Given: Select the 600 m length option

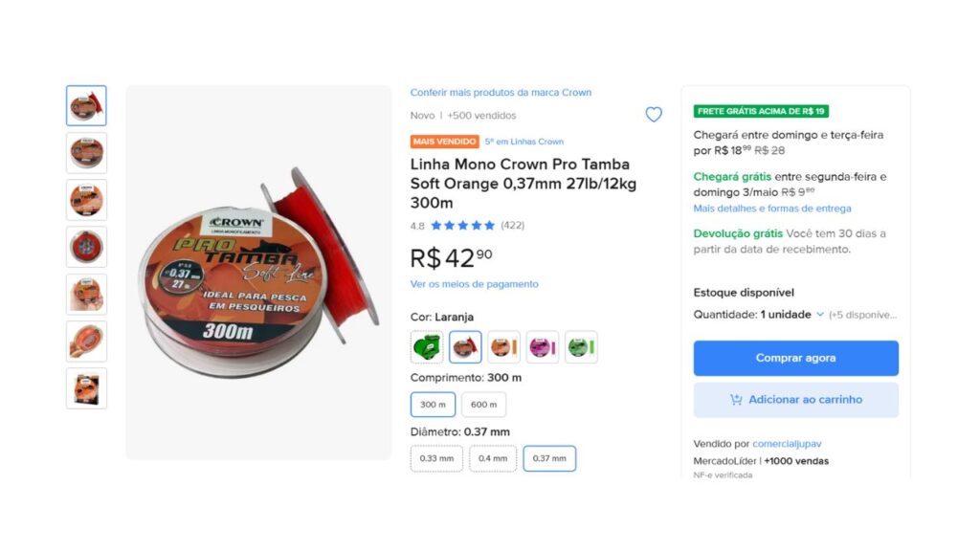Looking at the screenshot, I should click(x=485, y=404).
